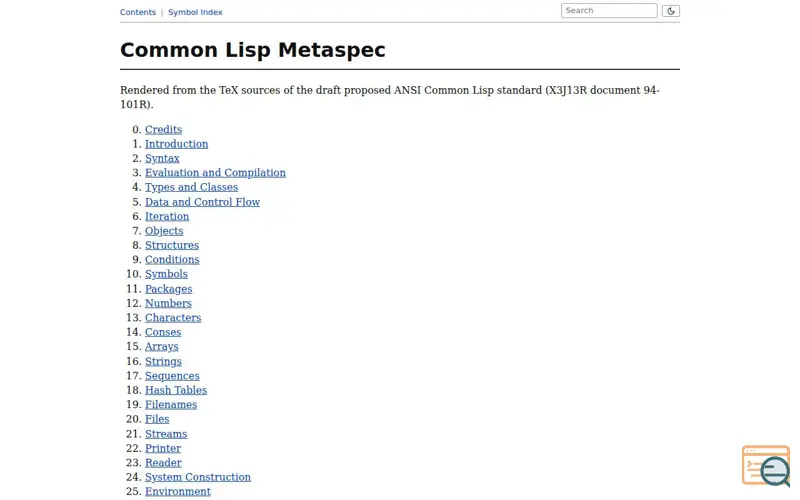Viewport: 800px width, 500px height.
Task: Open the Objects chapter link
Action: 164,231
